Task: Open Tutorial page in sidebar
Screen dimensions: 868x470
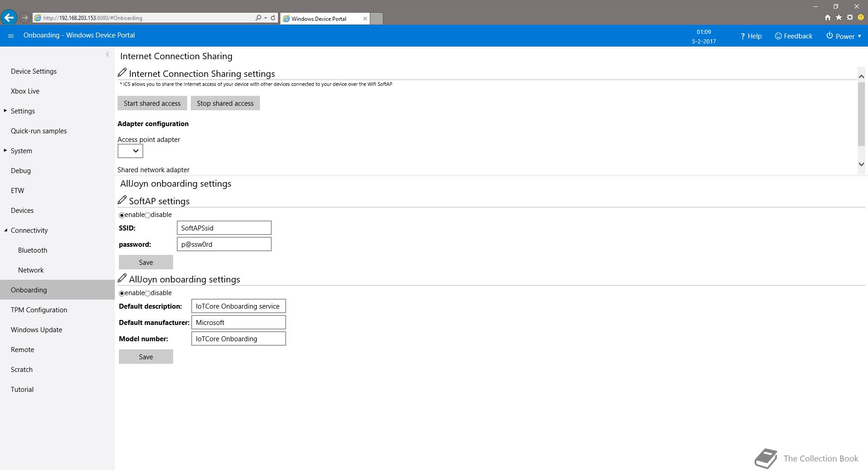Action: tap(22, 390)
